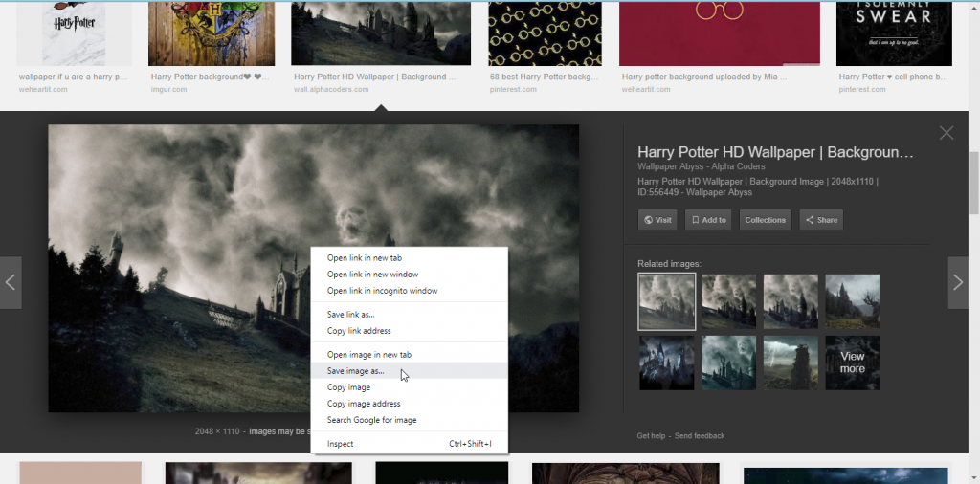
Task: Open the weheartit Harry Potter marble wallpaper result
Action: pyautogui.click(x=74, y=33)
